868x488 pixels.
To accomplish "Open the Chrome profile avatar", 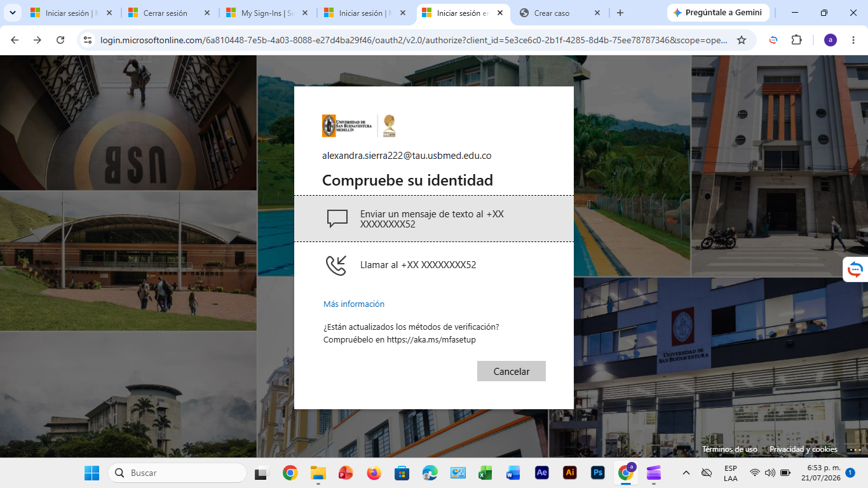I will click(831, 40).
